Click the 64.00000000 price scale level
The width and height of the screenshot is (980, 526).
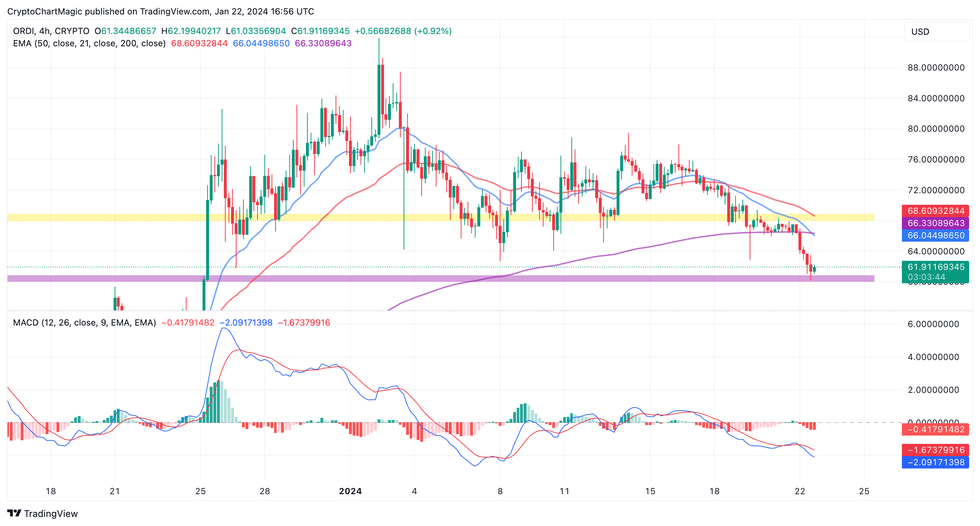(936, 251)
